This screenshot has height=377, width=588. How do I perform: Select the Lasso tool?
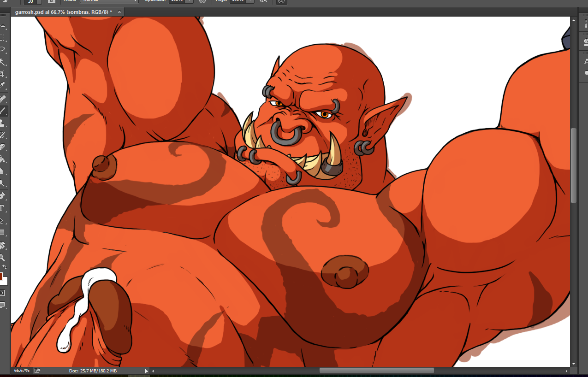[x=3, y=49]
